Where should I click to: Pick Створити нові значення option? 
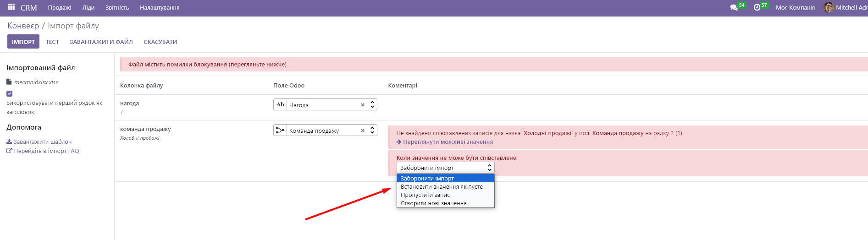(x=433, y=203)
